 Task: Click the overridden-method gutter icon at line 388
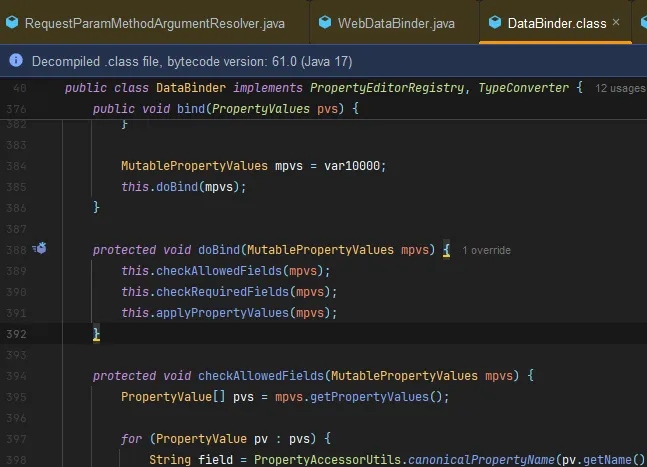(40, 248)
